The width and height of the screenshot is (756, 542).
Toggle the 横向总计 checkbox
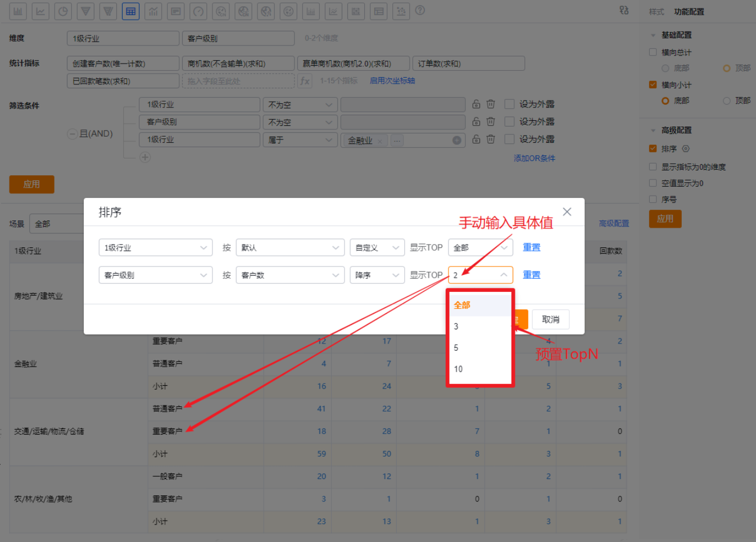[653, 52]
